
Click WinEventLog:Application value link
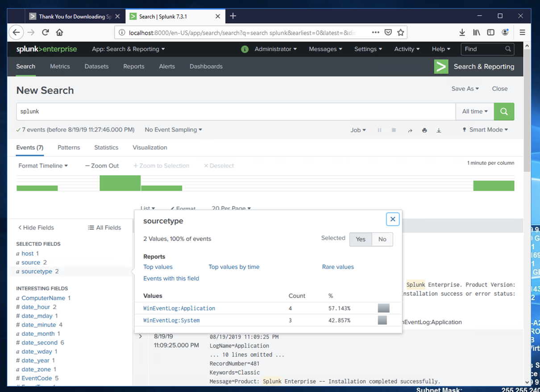tap(179, 308)
